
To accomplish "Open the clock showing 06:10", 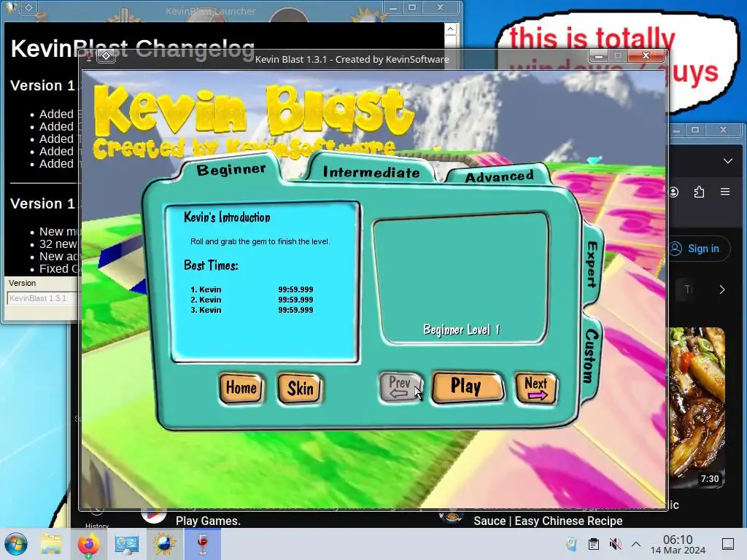I will 678,544.
